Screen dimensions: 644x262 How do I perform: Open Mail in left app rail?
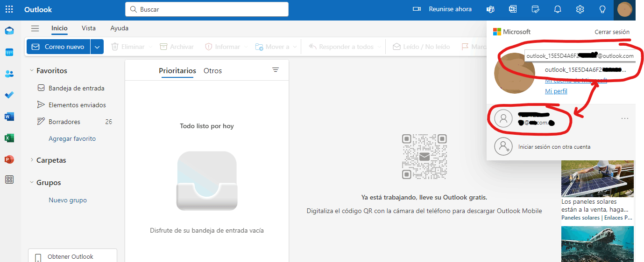point(9,31)
